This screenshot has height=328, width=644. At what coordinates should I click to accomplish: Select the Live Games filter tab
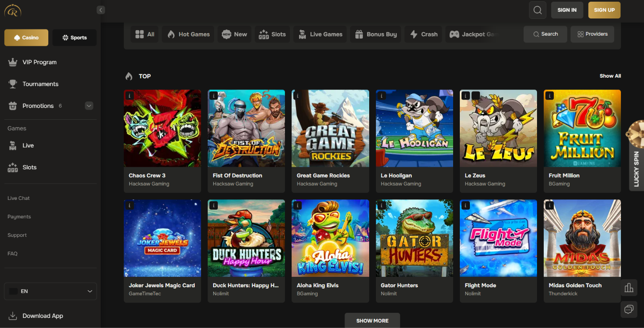click(320, 34)
